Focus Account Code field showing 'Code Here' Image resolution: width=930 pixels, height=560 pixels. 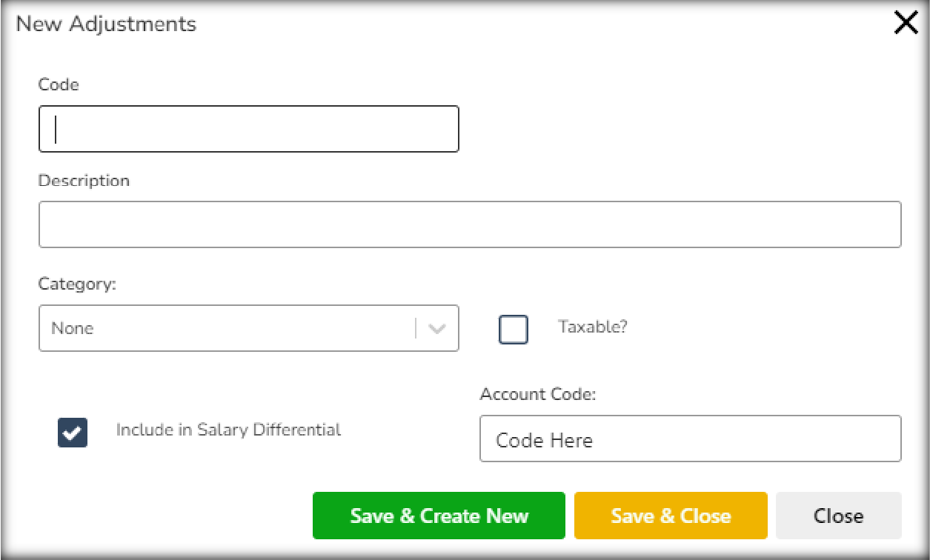(690, 439)
